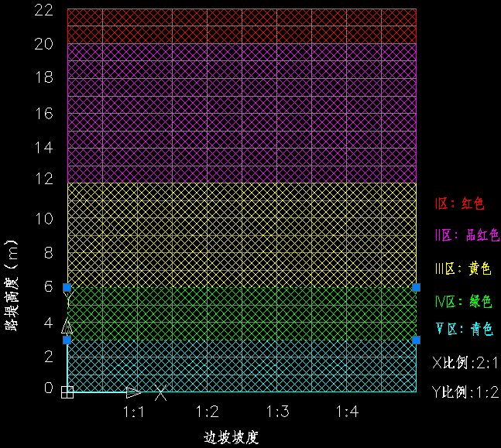Select the 边坡坡度 axis title

(x=231, y=437)
